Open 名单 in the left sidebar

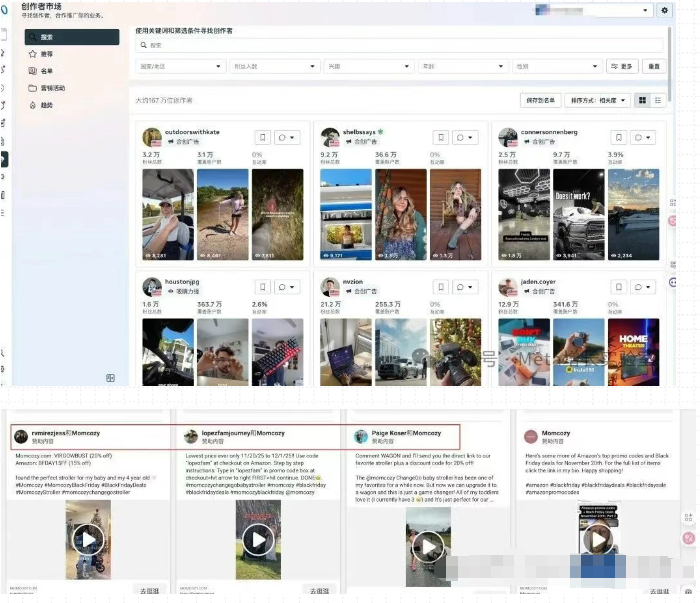pos(47,70)
